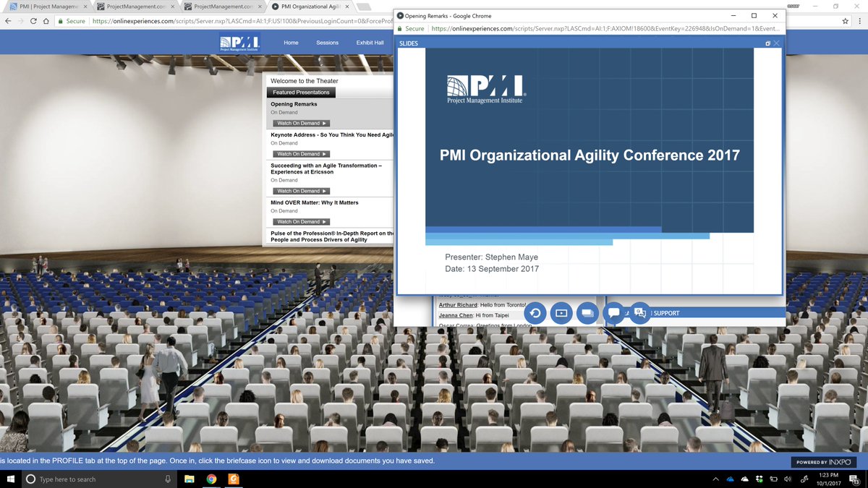Open the Sessions menu item

pos(327,43)
